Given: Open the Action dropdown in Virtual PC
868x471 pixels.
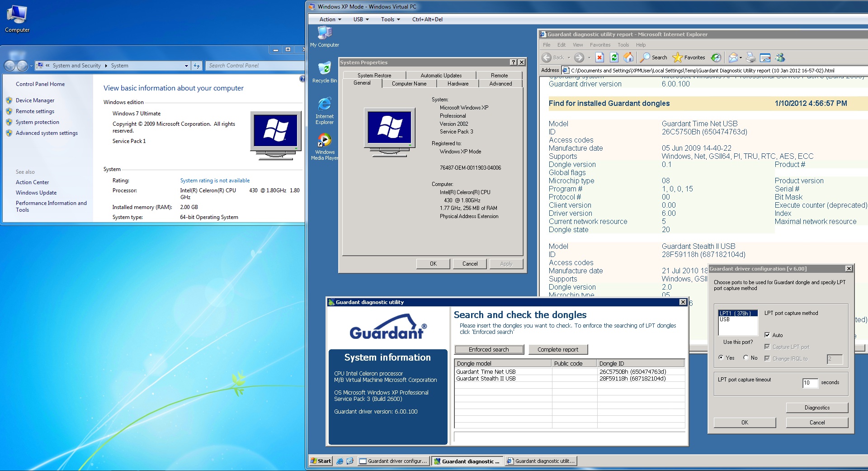Looking at the screenshot, I should [x=330, y=19].
